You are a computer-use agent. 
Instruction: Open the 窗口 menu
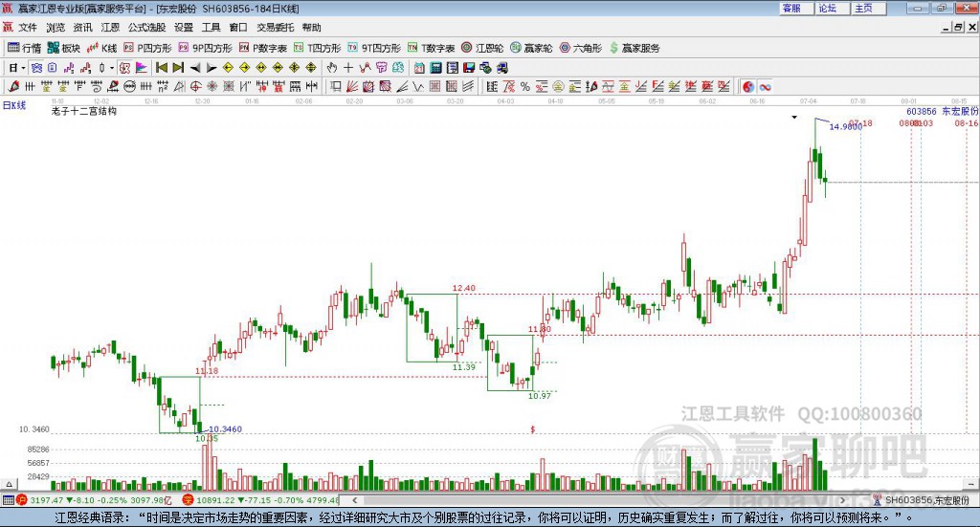[x=238, y=28]
